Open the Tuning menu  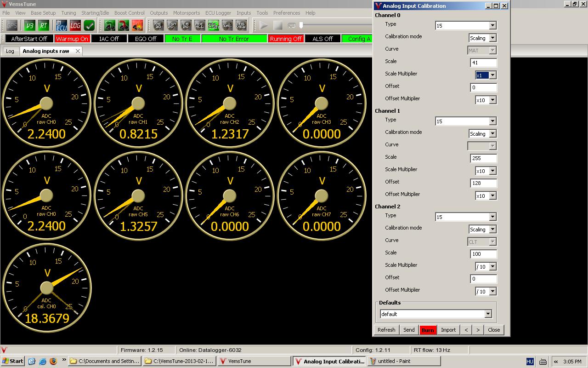click(x=68, y=13)
